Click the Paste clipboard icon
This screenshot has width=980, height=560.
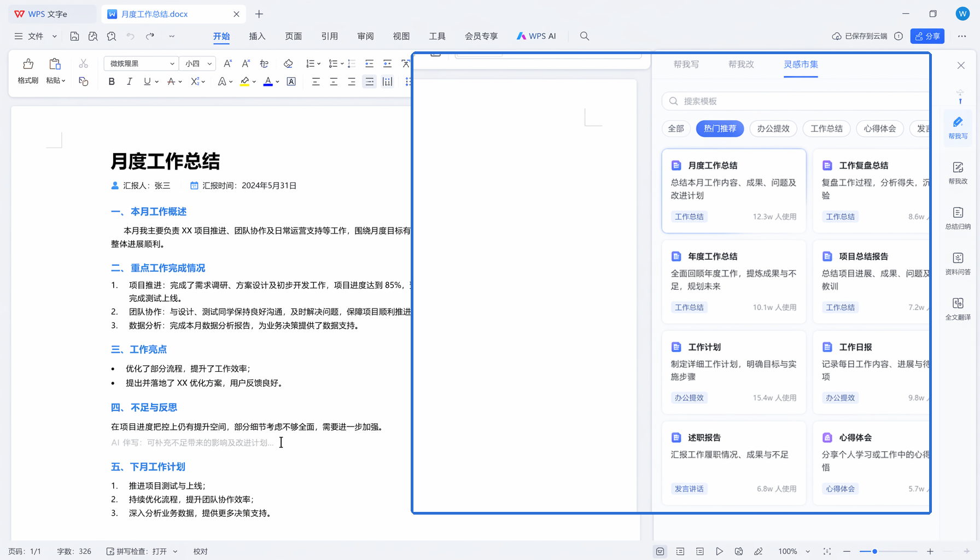(x=55, y=64)
